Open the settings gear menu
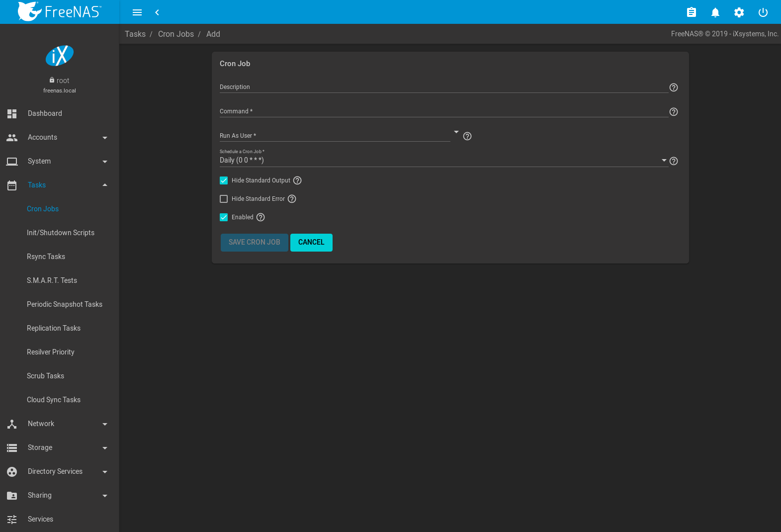781x532 pixels. 739,12
